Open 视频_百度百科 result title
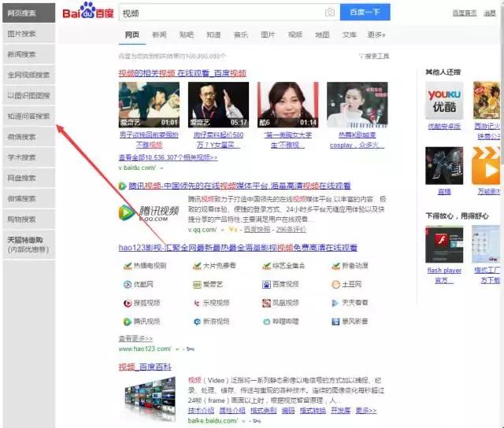This screenshot has height=428, width=504. 145,367
